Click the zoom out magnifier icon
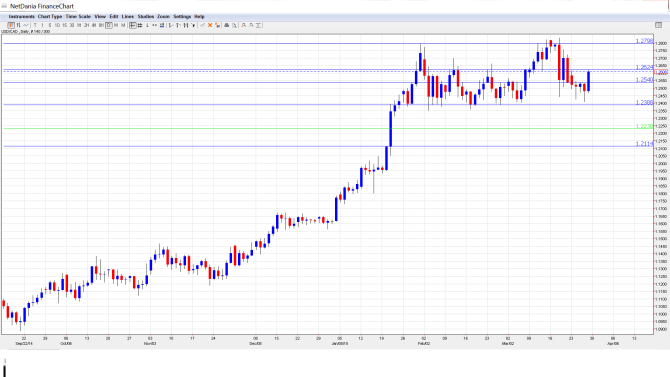Image resolution: width=670 pixels, height=377 pixels. [x=251, y=26]
